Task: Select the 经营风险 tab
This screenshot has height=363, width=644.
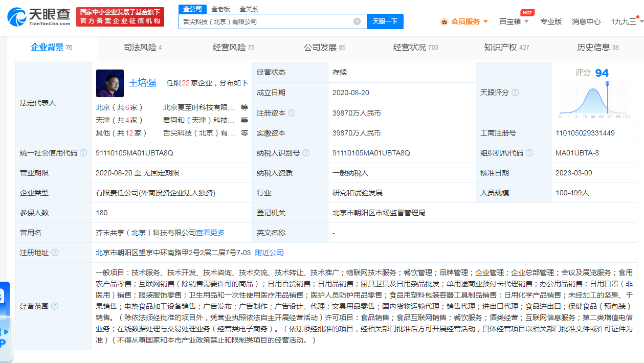Action: (233, 48)
